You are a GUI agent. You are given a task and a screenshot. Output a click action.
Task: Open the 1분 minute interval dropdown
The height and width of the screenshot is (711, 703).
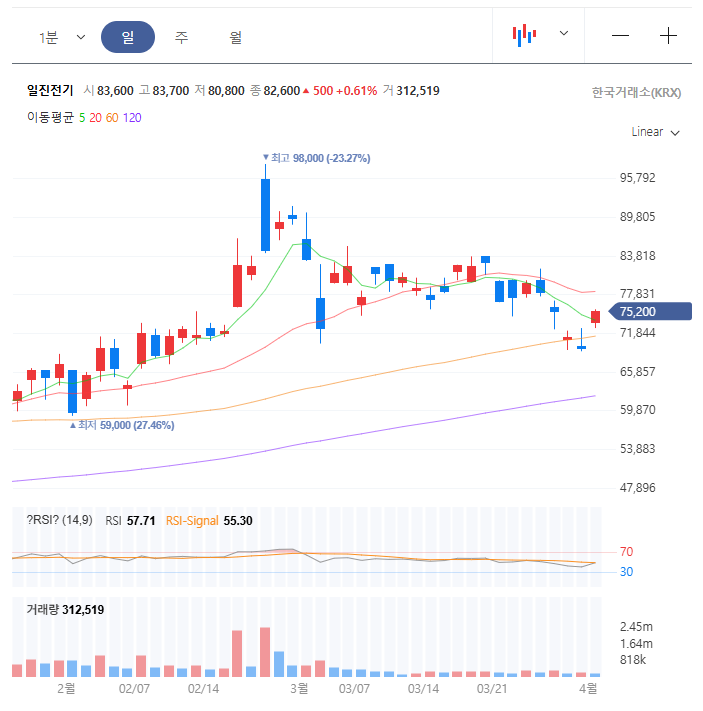point(62,37)
